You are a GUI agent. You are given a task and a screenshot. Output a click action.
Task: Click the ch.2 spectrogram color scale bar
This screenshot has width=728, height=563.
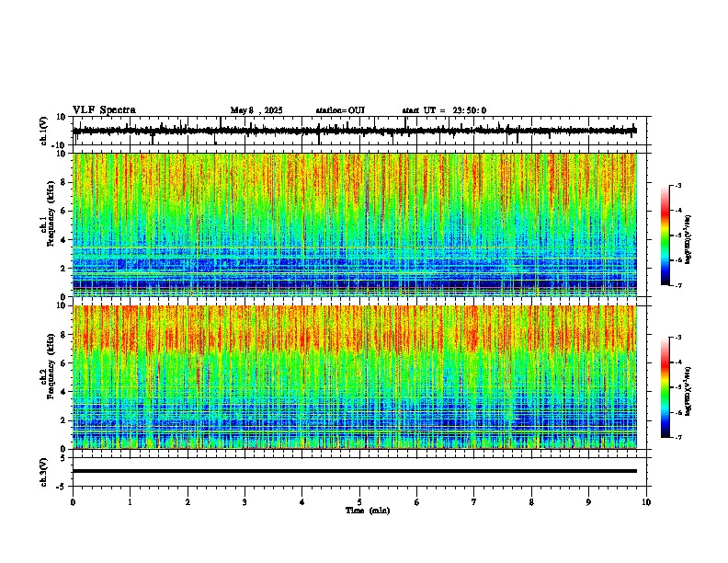[665, 387]
